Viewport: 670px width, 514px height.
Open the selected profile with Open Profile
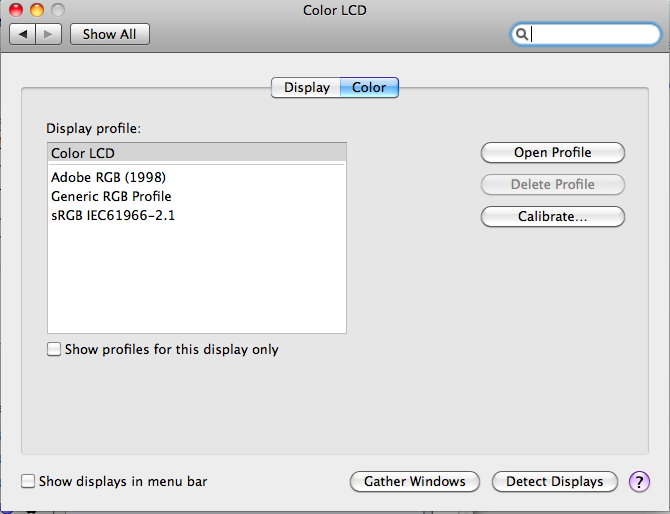(x=552, y=153)
